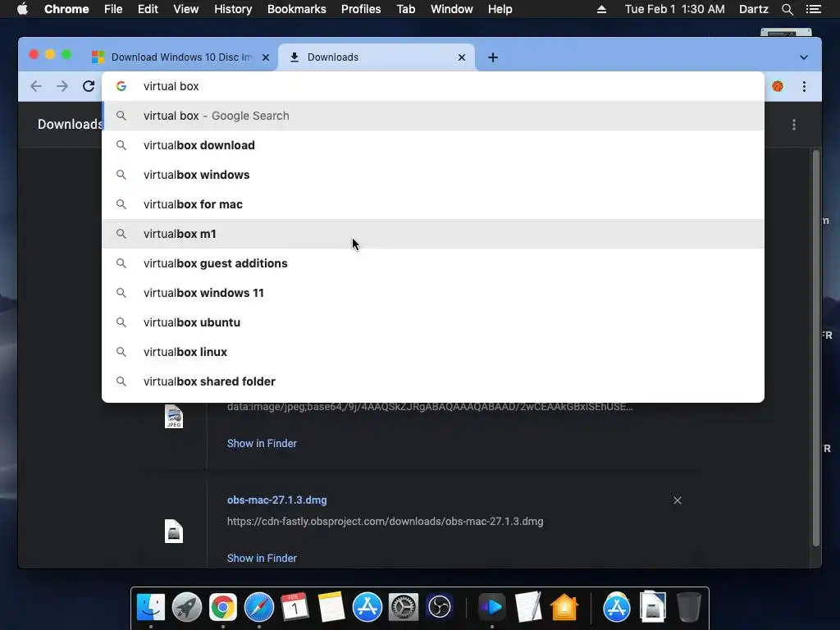Open Spotlight search in menu bar
The height and width of the screenshot is (630, 840).
[787, 9]
